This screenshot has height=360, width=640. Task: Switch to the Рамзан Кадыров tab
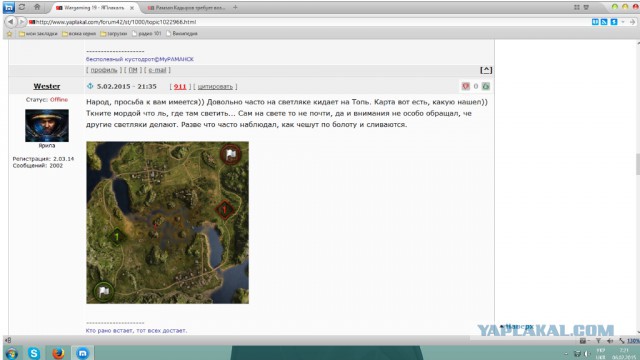tap(186, 8)
